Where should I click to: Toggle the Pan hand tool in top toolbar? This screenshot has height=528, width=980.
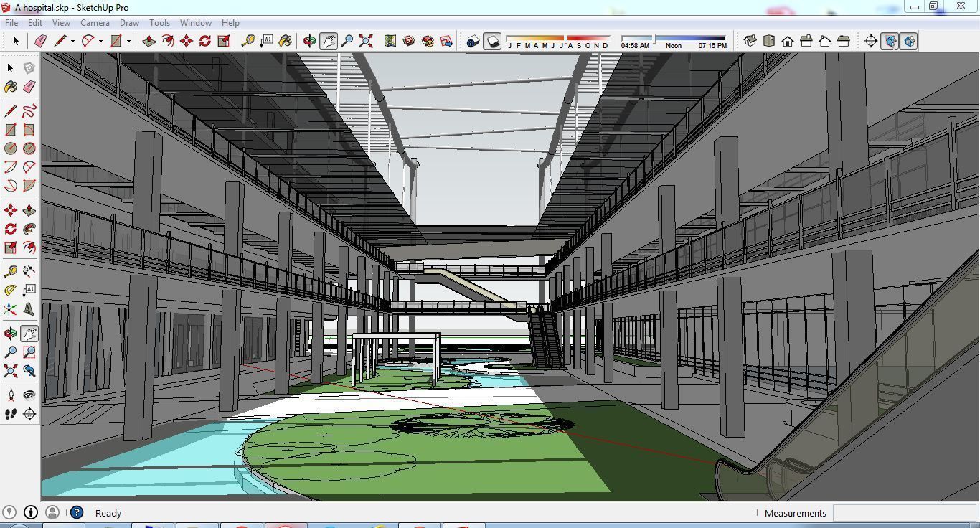pos(329,41)
